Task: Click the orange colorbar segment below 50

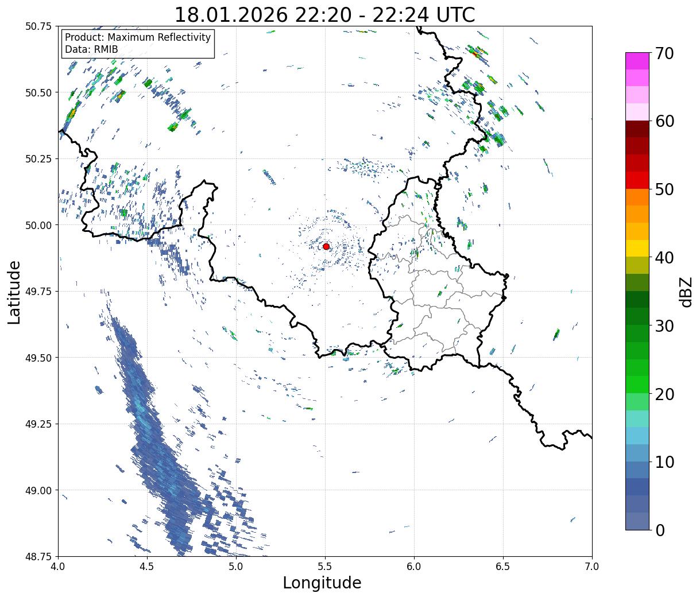Action: tap(637, 197)
